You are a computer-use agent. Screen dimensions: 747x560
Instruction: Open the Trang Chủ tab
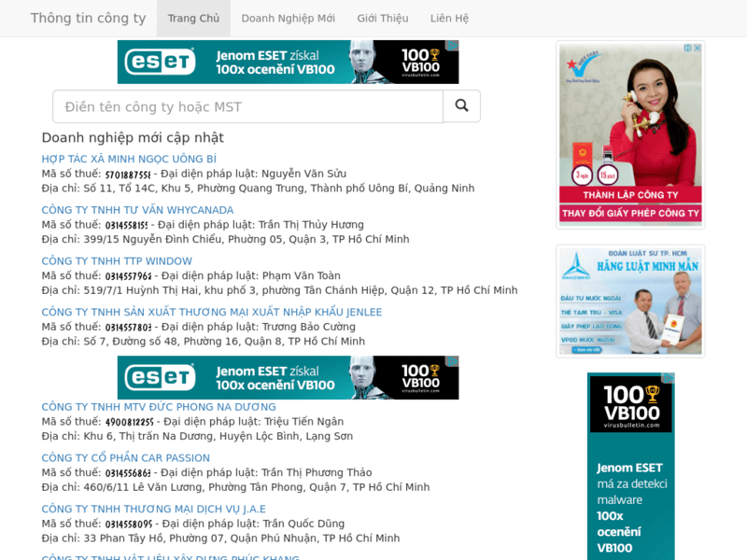193,19
